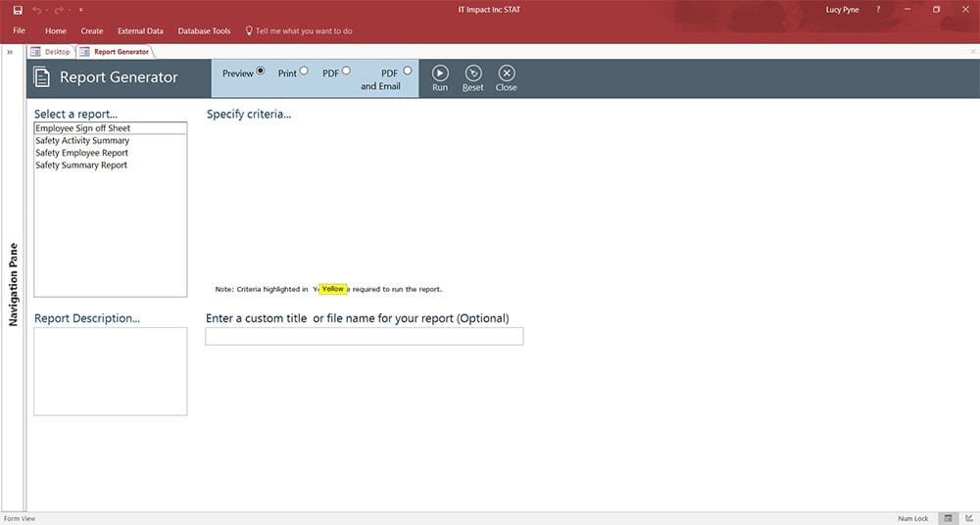
Task: Minimize the Access window
Action: [x=906, y=10]
